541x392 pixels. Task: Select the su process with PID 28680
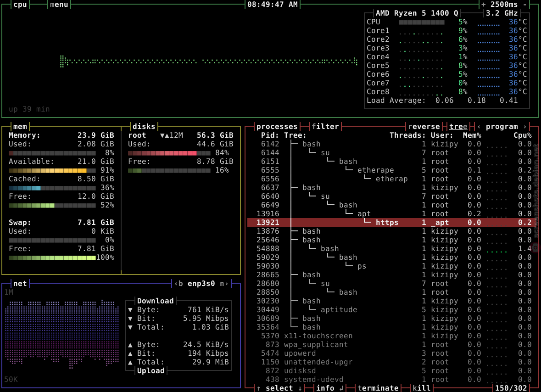point(390,284)
